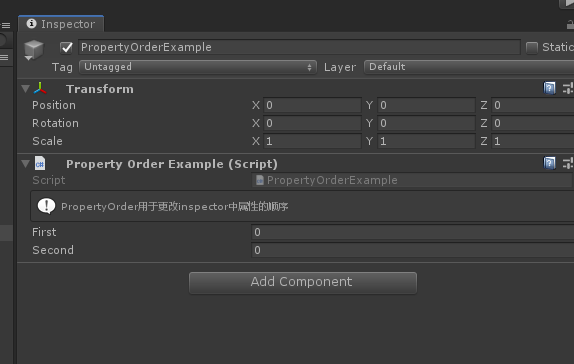Open Transform component help reference icon
This screenshot has width=574, height=364.
[549, 88]
